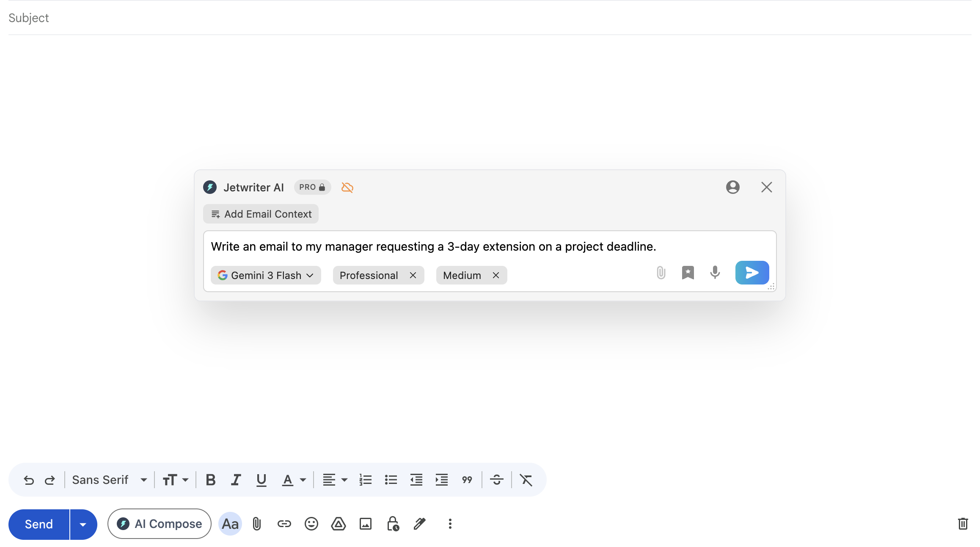Undo the last edit
The image size is (980, 547).
tap(29, 480)
